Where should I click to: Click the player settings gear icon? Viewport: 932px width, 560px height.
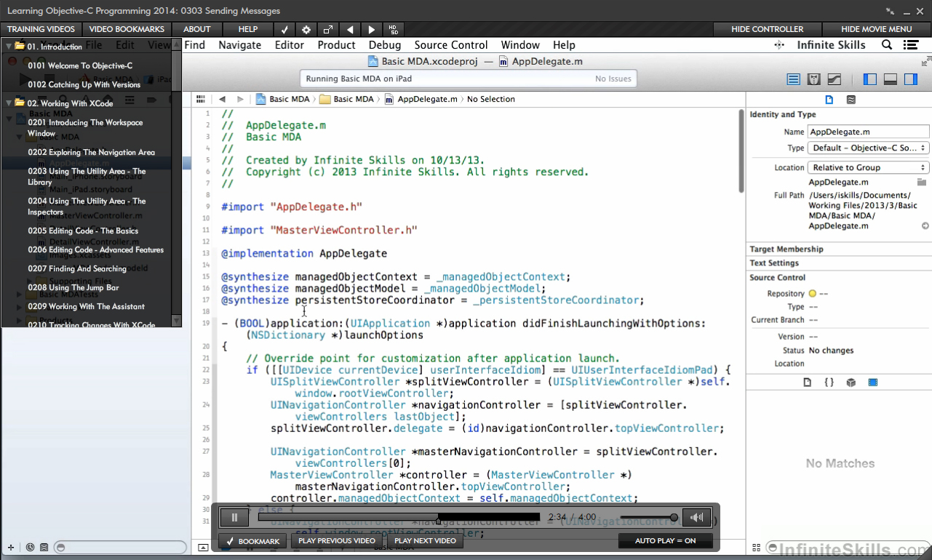click(306, 30)
